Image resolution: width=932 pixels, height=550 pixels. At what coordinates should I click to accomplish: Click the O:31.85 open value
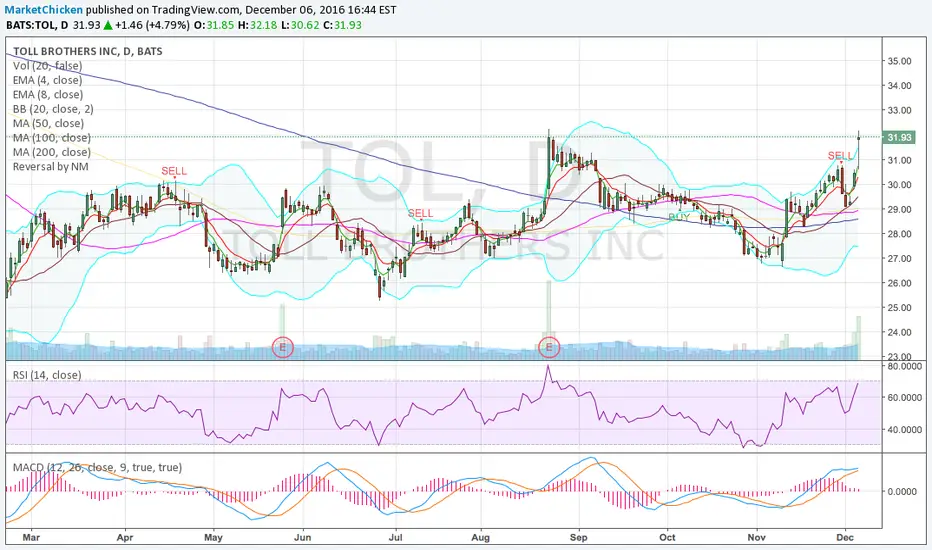coord(215,25)
